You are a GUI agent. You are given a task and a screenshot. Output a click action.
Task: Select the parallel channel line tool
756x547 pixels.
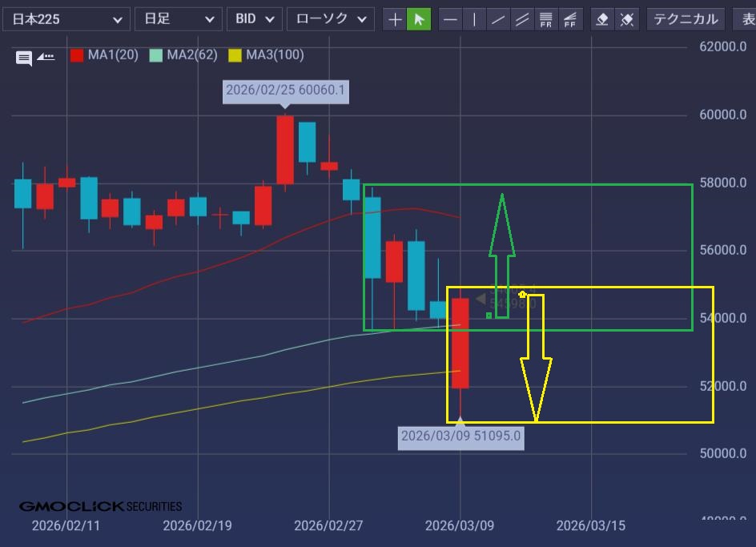(x=522, y=19)
